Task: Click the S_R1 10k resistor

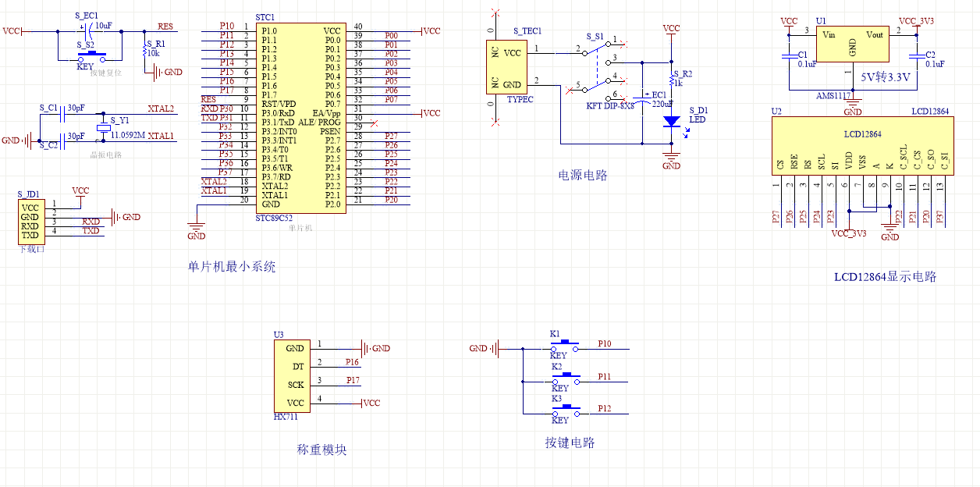Action: (x=145, y=52)
